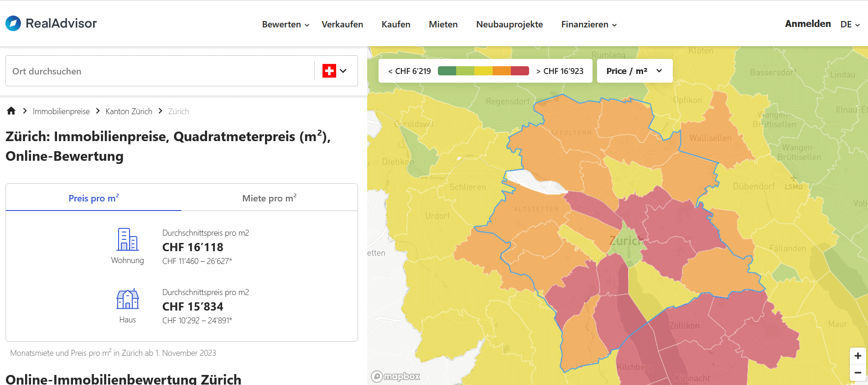Zoom out the map with minus button

coord(858,373)
